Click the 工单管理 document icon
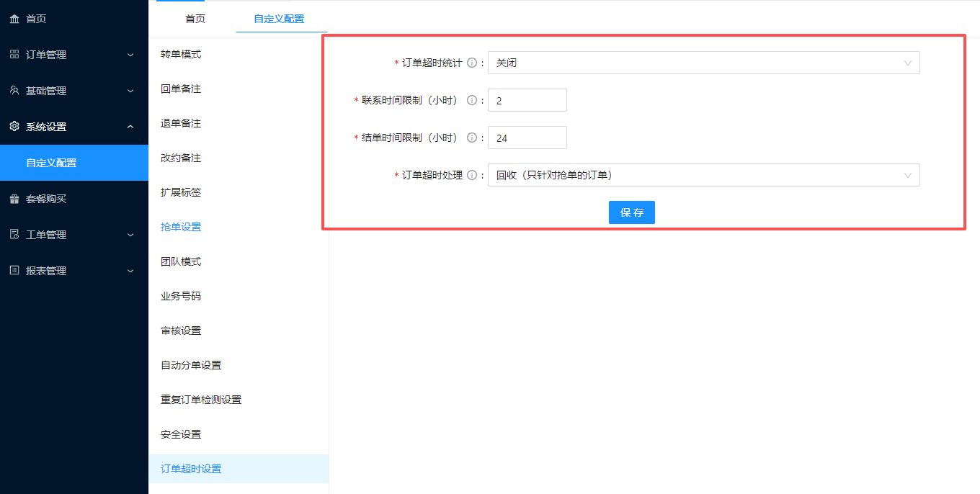This screenshot has height=494, width=980. 14,235
